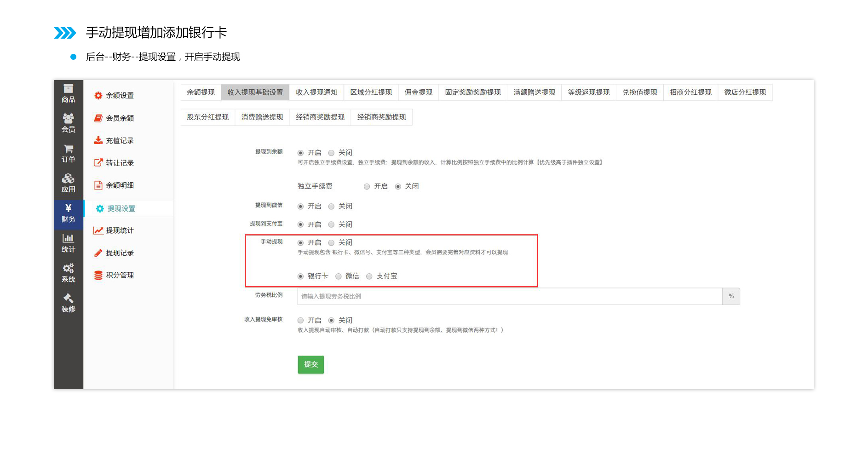Screen dimensions: 868x455
Task: Submit settings with 提交 button
Action: pyautogui.click(x=311, y=364)
